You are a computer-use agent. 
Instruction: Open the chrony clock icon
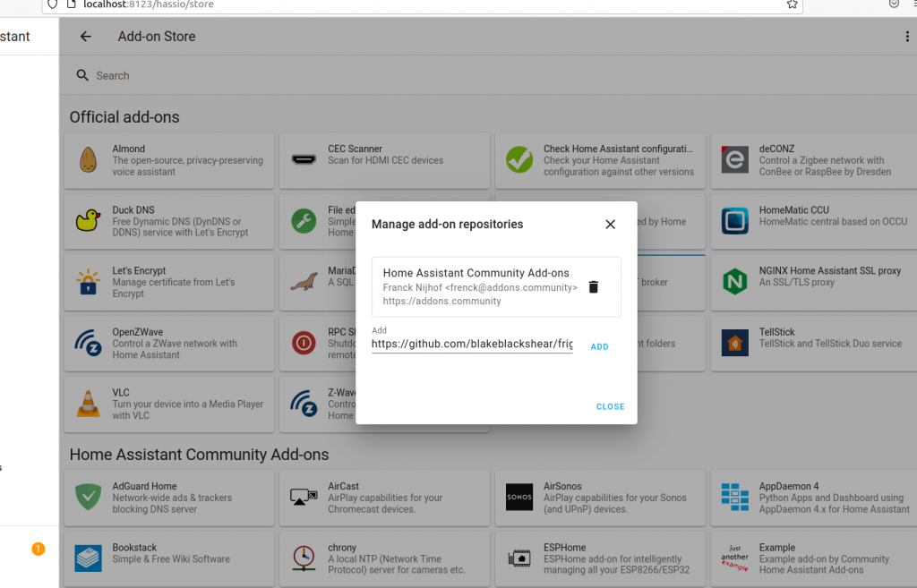tap(304, 558)
